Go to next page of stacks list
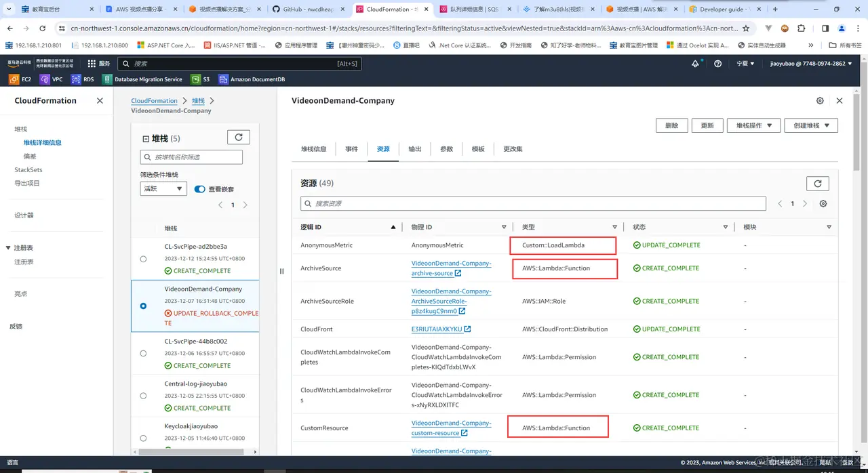868x473 pixels. pos(245,205)
